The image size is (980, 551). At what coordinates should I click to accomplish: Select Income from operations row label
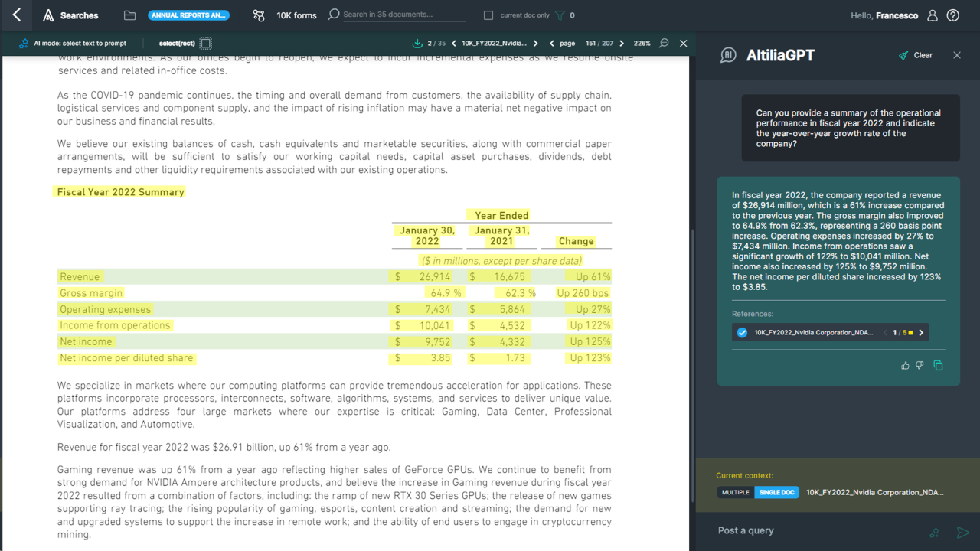coord(115,325)
